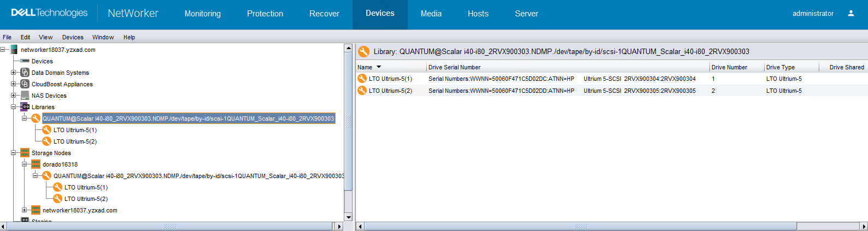
Task: Click the networker18037 server icon at tree root
Action: pyautogui.click(x=14, y=50)
